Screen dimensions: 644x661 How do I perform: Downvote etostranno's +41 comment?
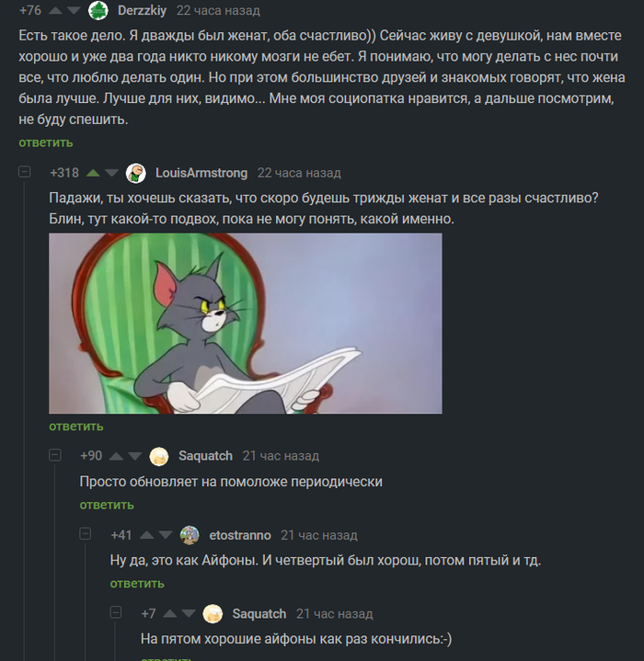[x=166, y=535]
